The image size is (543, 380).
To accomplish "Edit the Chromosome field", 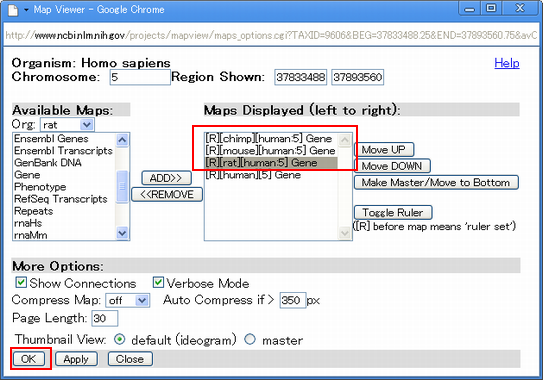I will click(x=140, y=77).
